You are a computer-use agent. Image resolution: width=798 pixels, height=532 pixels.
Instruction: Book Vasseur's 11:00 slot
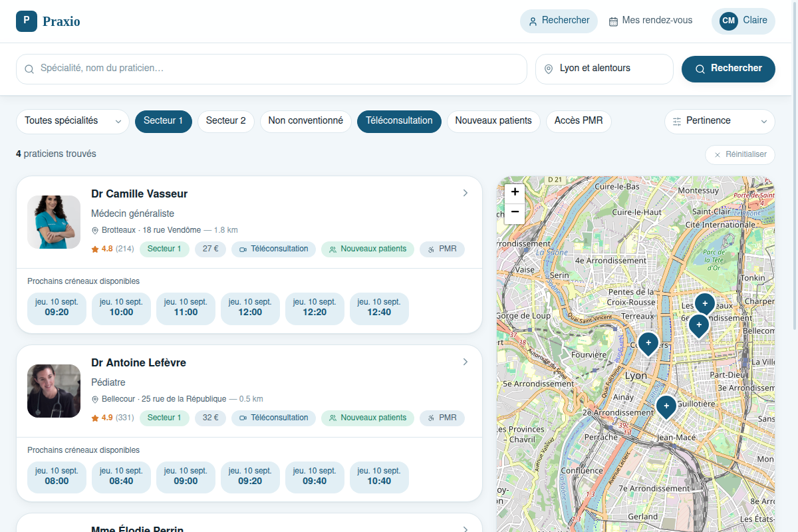186,307
